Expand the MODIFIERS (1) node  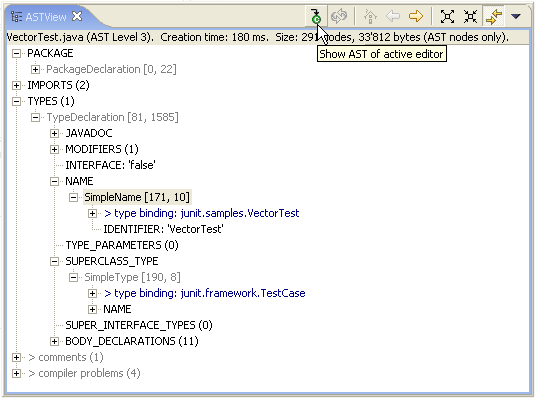pos(54,150)
